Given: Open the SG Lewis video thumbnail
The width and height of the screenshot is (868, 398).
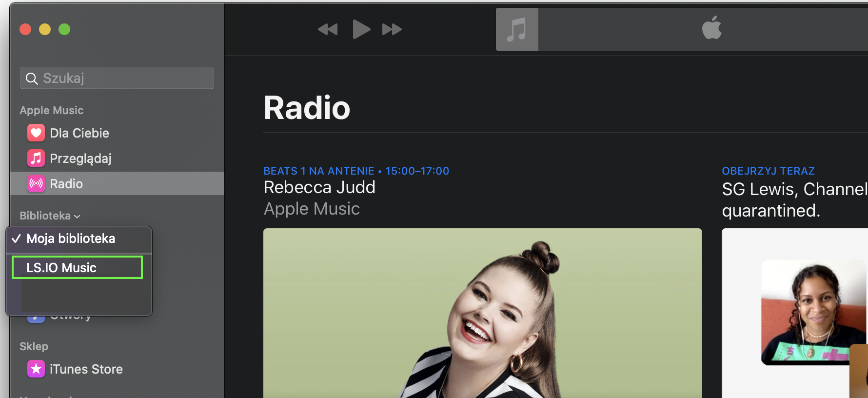Looking at the screenshot, I should tap(795, 313).
